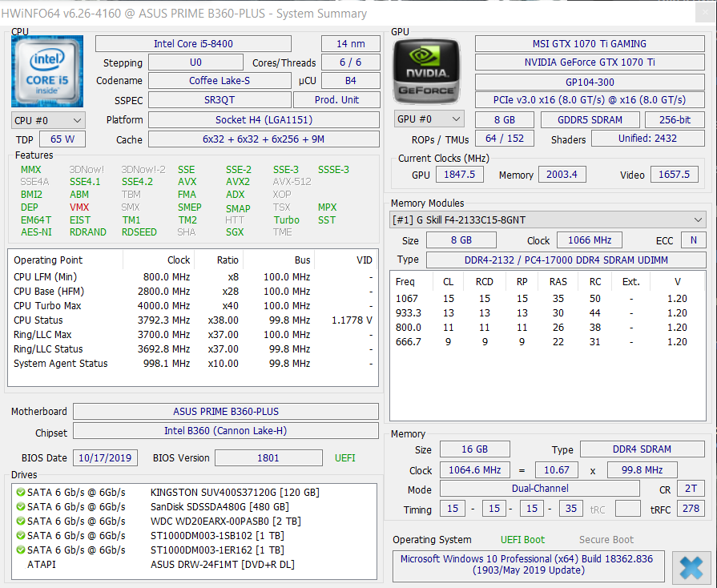This screenshot has width=717, height=588.
Task: Click the DDR4-2132 / PC4-17000 module type field
Action: 566,260
